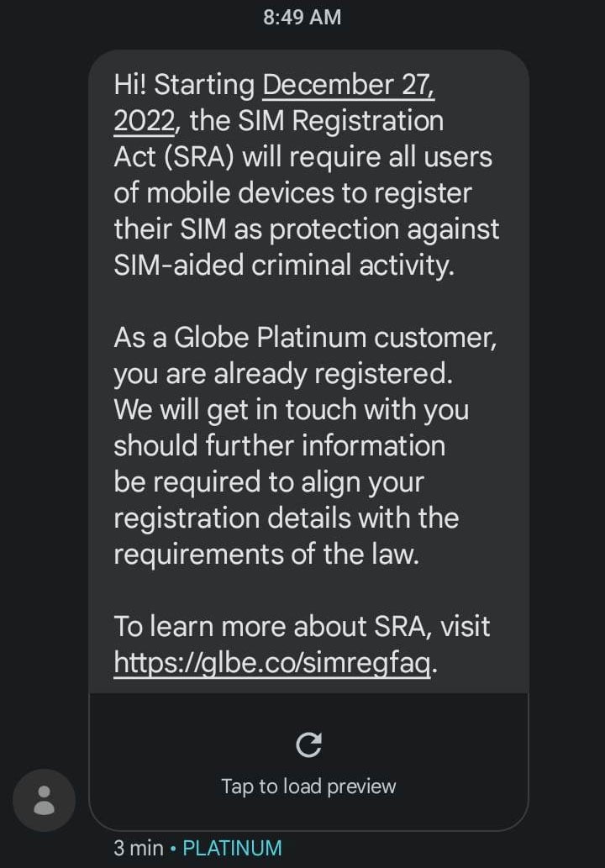Tap the '3 min' message timestamp
The image size is (605, 868).
click(139, 848)
